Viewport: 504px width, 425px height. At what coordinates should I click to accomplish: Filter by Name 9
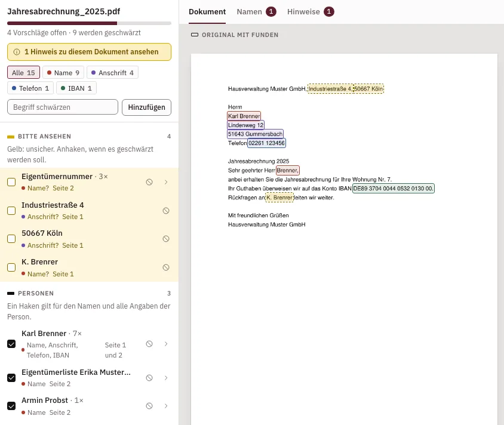coord(63,73)
